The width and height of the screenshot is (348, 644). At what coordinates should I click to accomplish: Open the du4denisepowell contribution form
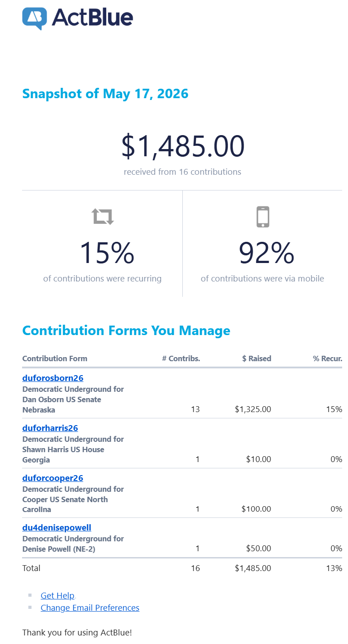[57, 528]
